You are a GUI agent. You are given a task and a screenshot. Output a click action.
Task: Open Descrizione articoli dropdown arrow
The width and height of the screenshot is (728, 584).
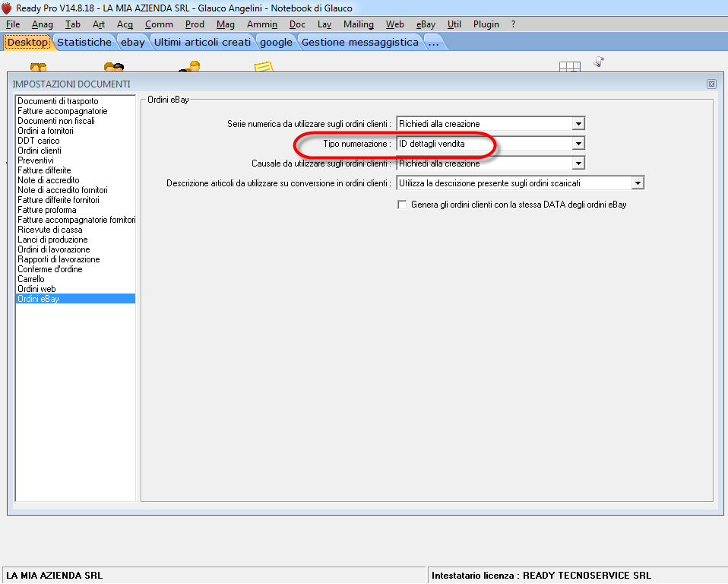(638, 183)
